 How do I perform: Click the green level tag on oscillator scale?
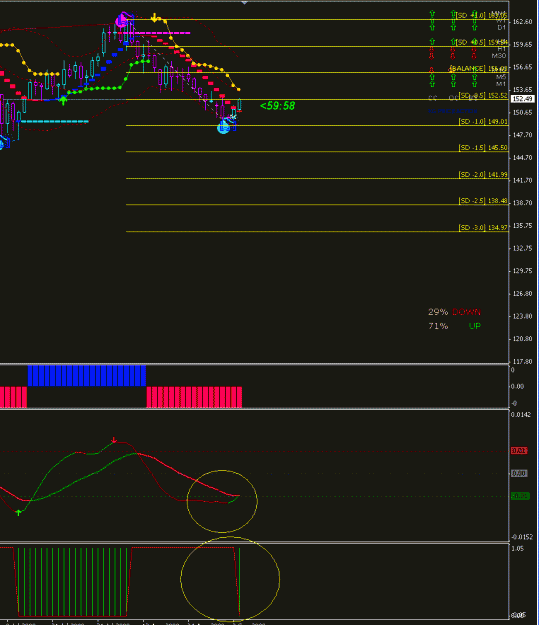520,496
